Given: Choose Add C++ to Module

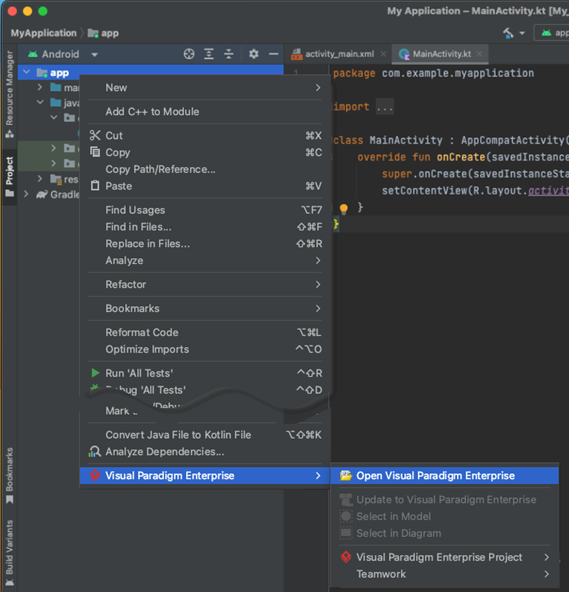Looking at the screenshot, I should [205, 112].
